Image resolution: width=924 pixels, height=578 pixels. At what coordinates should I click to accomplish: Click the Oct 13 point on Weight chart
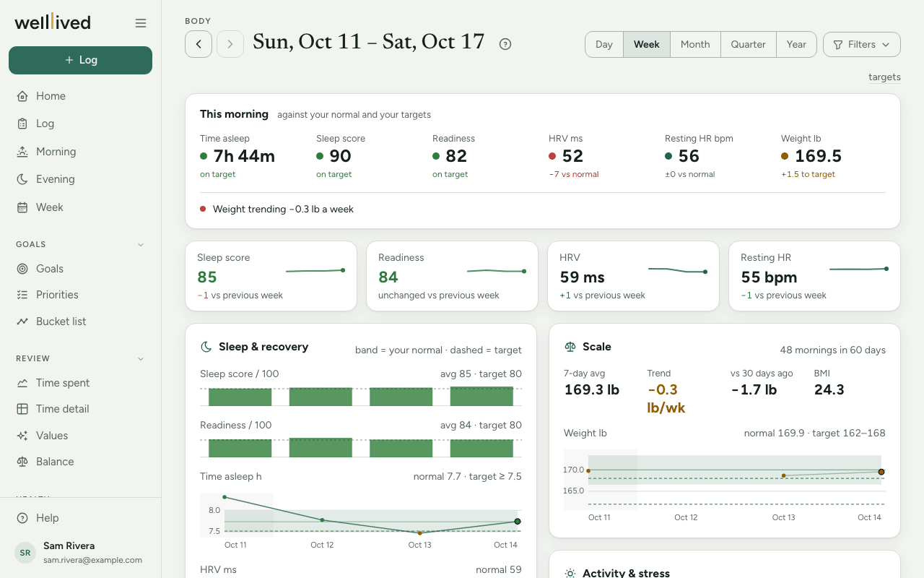(784, 475)
